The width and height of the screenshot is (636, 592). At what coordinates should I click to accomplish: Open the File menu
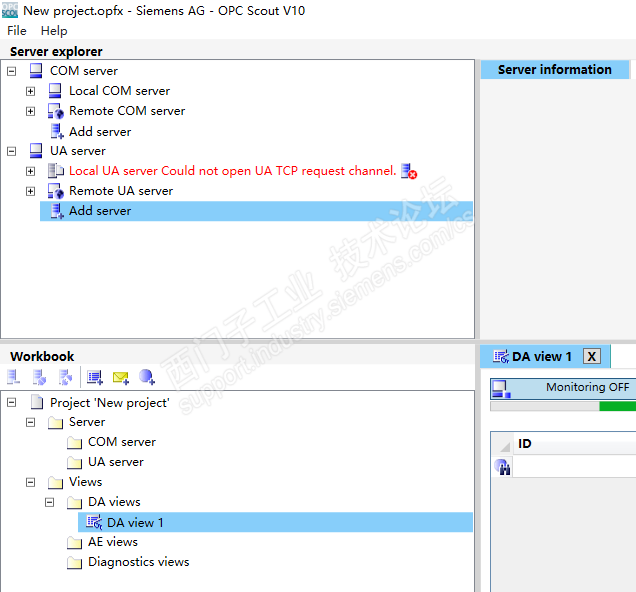[x=17, y=31]
